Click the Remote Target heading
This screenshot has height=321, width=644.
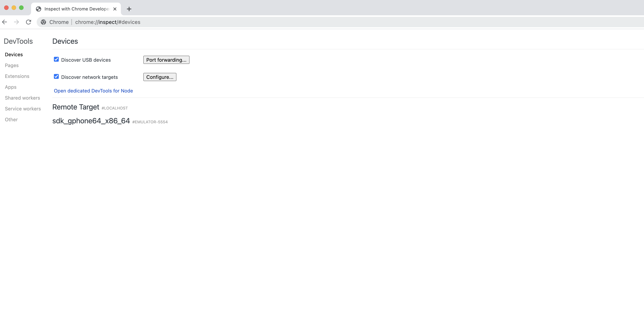pyautogui.click(x=76, y=107)
